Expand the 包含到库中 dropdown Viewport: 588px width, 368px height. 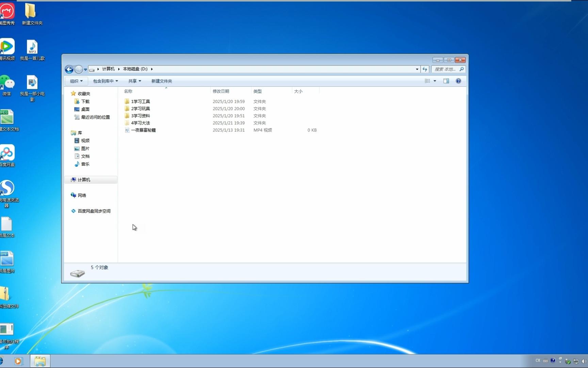click(105, 81)
